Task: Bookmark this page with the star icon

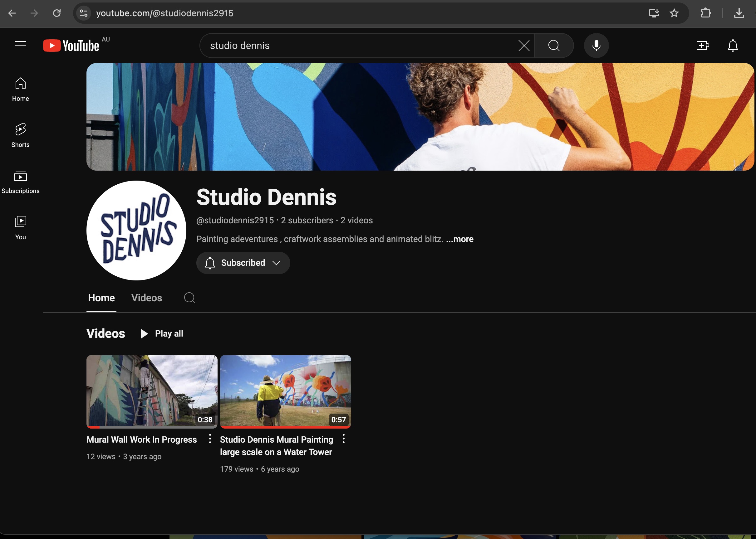Action: (x=674, y=13)
